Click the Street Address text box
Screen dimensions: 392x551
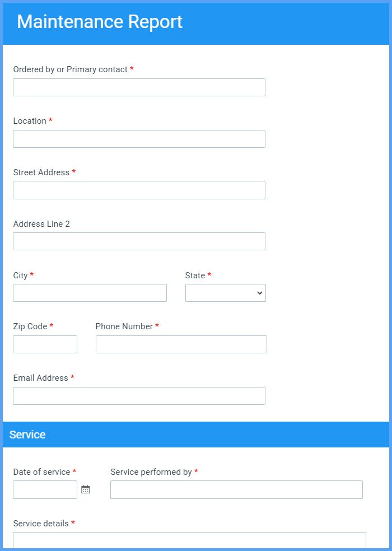click(x=139, y=190)
